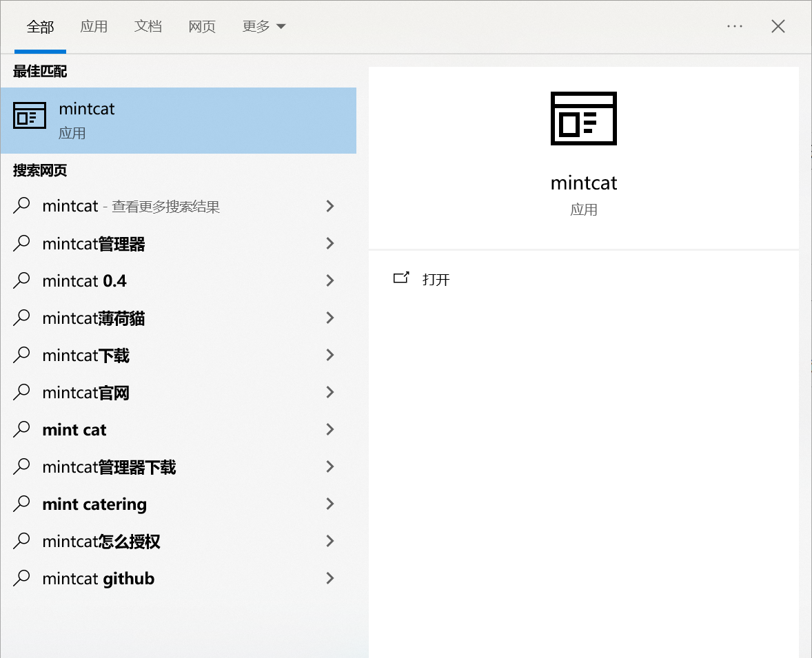Click search icon beside 'mintcat管理器下载'
The height and width of the screenshot is (658, 812).
tap(22, 466)
